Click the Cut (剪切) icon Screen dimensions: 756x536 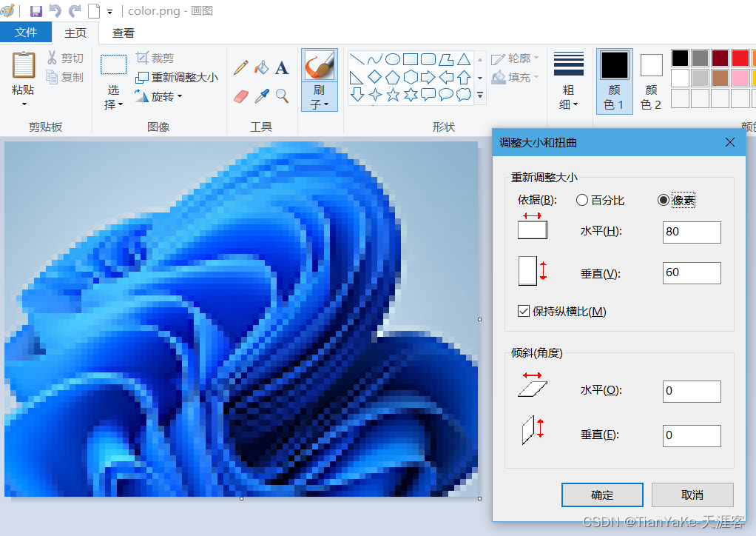[x=52, y=58]
